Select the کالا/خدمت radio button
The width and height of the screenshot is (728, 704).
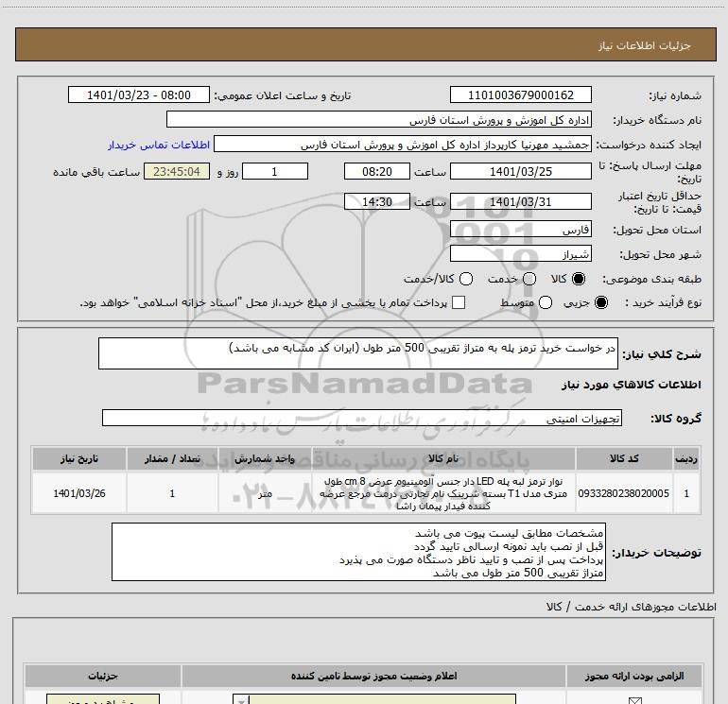(x=466, y=279)
